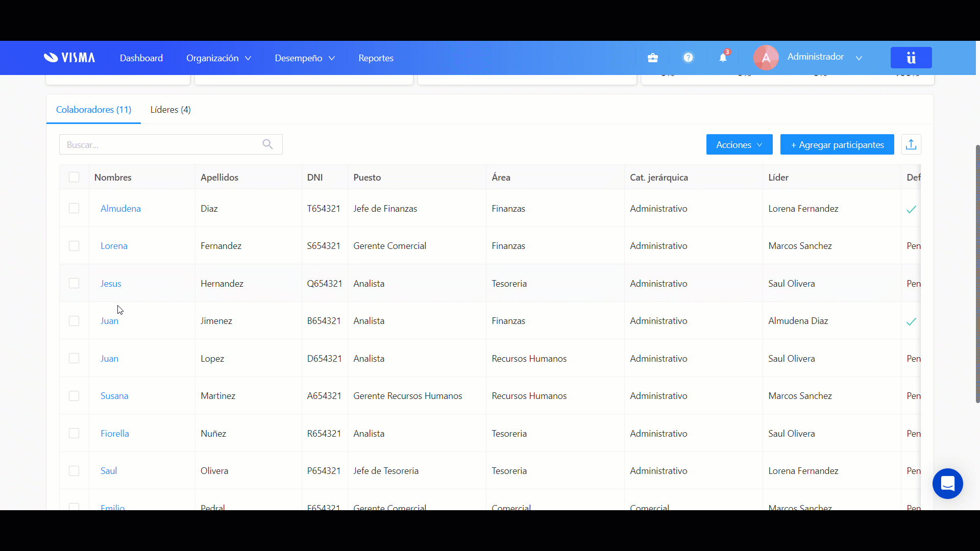The height and width of the screenshot is (551, 980).
Task: Open the help question mark icon
Action: coord(688,58)
